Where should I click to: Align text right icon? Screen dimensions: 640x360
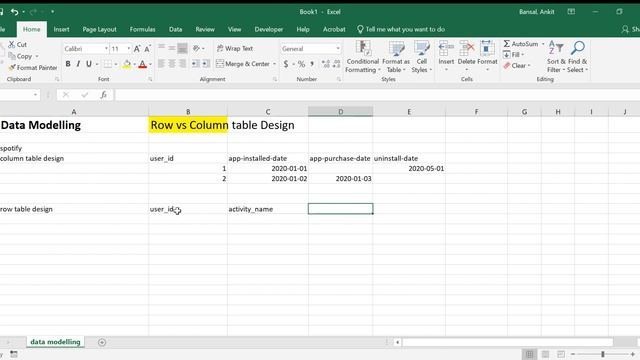point(182,64)
